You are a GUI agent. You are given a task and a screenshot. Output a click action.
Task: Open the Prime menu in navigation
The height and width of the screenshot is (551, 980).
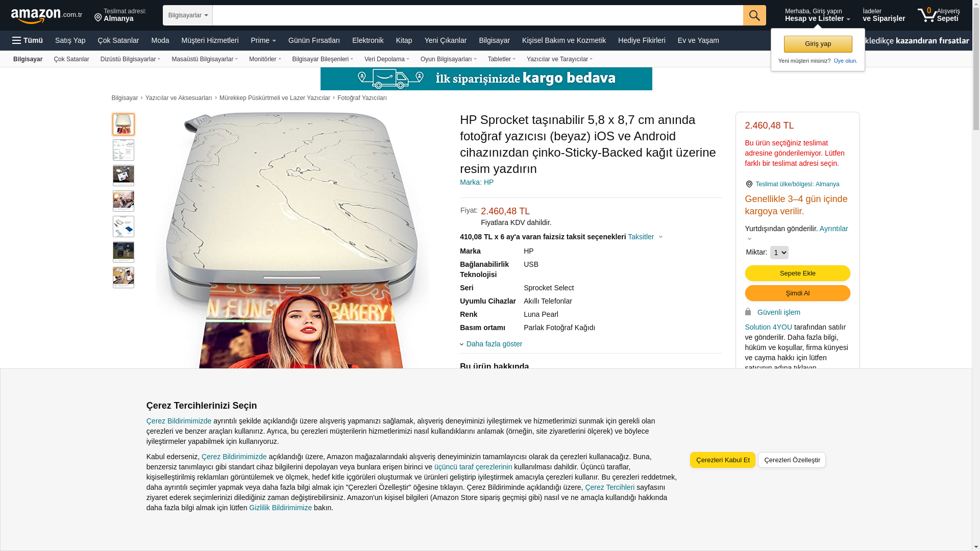click(263, 40)
